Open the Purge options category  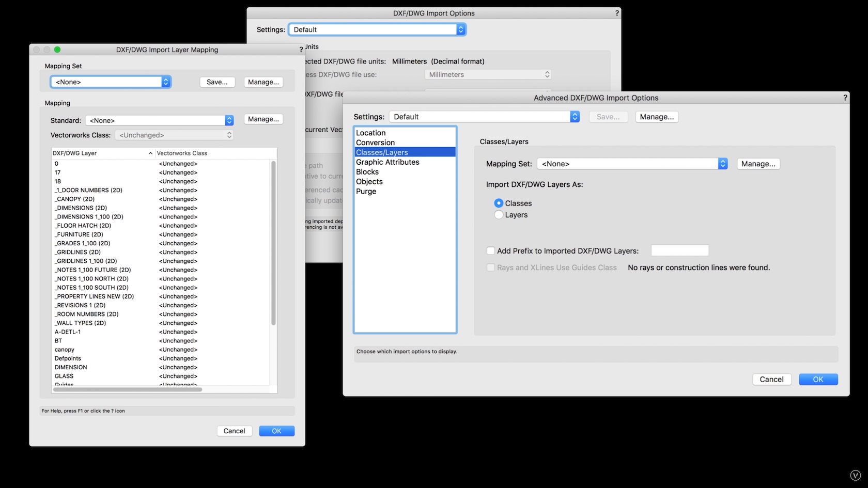(366, 192)
